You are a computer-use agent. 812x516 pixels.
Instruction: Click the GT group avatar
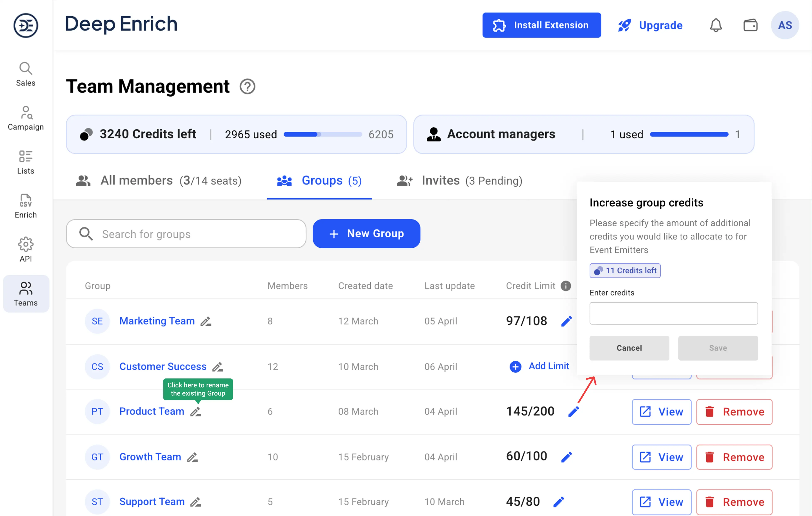pyautogui.click(x=97, y=457)
